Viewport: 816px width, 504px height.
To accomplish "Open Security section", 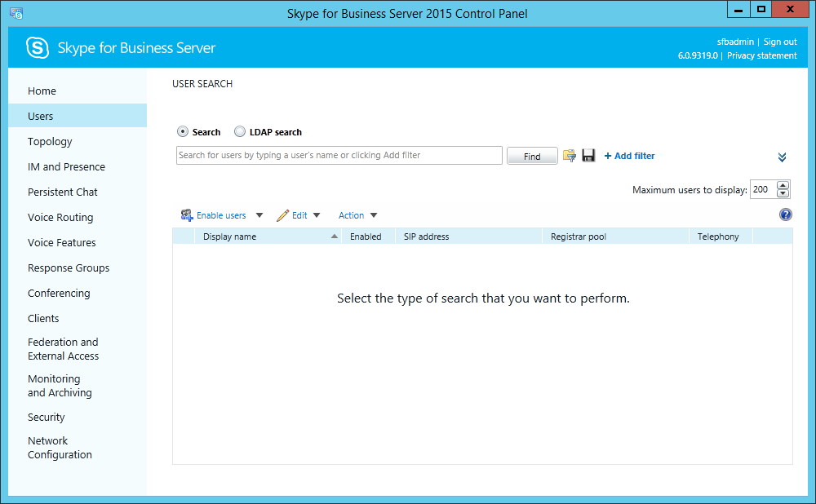I will tap(47, 417).
